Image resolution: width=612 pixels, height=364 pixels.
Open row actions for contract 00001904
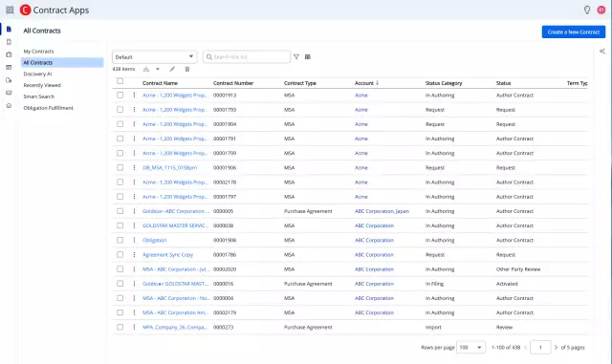tap(134, 124)
